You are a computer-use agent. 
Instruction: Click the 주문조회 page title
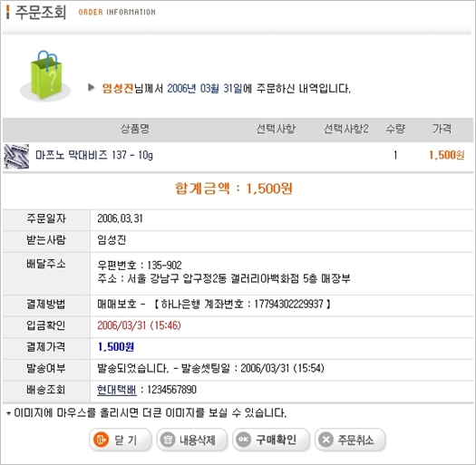pos(41,13)
